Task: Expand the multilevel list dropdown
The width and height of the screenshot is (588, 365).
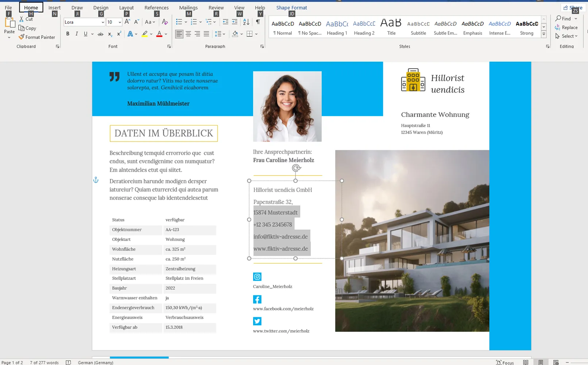Action: (x=214, y=22)
